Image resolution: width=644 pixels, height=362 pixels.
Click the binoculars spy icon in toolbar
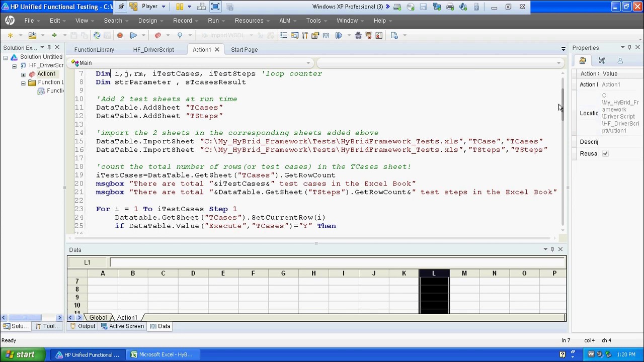pos(358,35)
